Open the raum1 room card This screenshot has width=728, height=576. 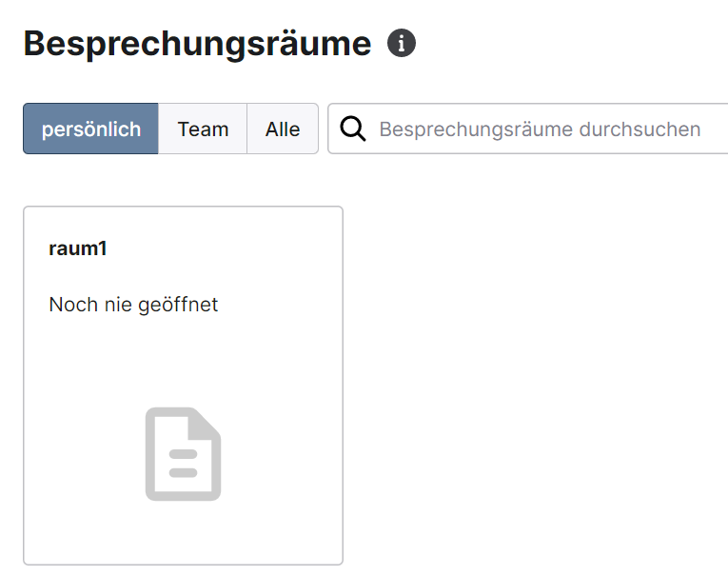click(x=183, y=386)
